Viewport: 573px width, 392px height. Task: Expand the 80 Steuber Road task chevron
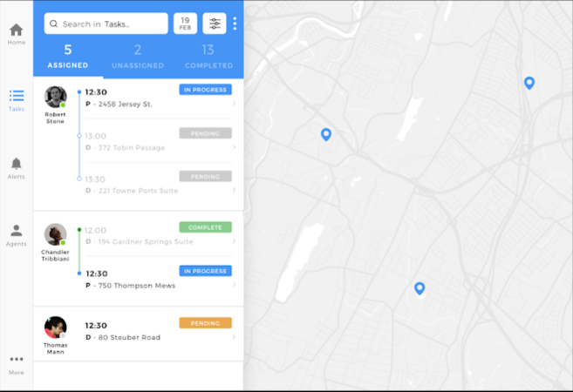point(234,337)
